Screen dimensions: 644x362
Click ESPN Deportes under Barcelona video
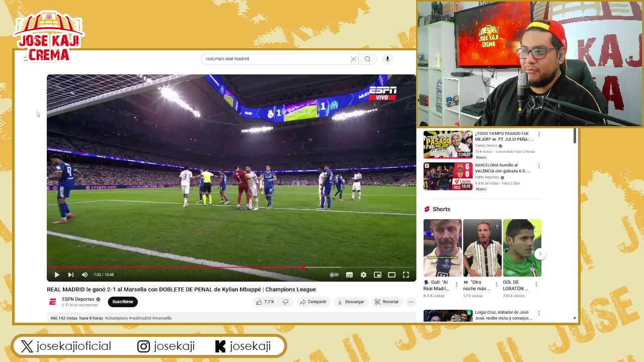[x=487, y=177]
